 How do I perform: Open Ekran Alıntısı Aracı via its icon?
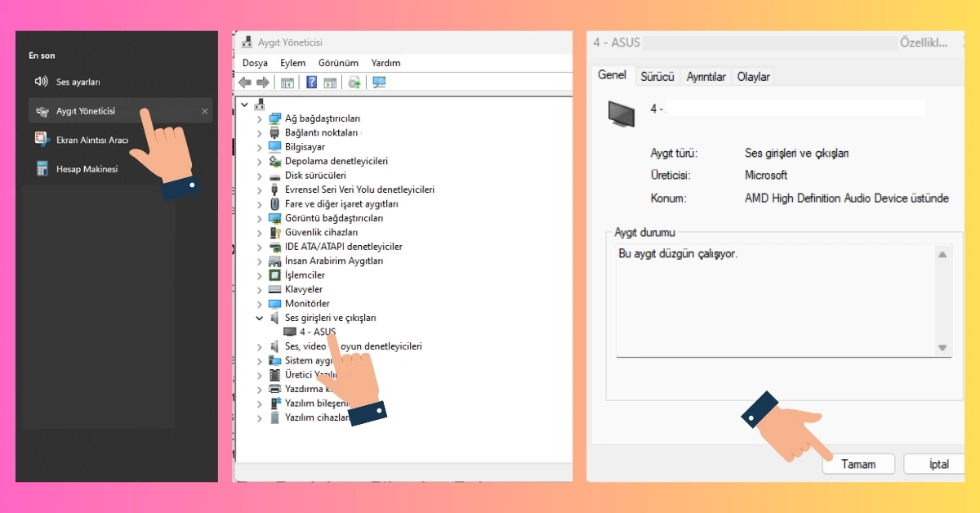42,139
